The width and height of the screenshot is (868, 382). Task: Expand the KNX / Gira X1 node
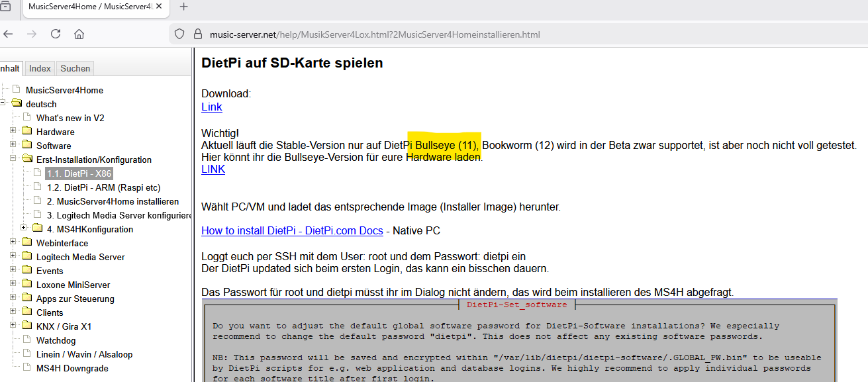pyautogui.click(x=13, y=326)
